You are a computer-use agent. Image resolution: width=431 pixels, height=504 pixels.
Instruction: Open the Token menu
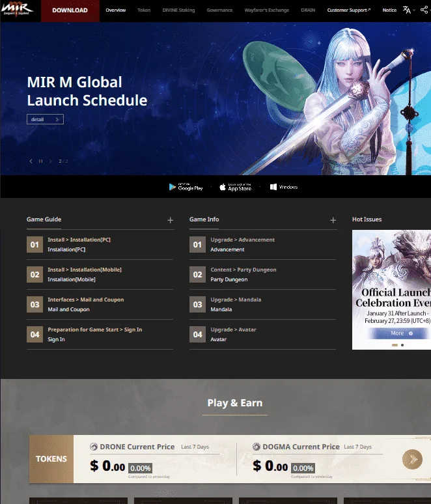[x=144, y=10]
